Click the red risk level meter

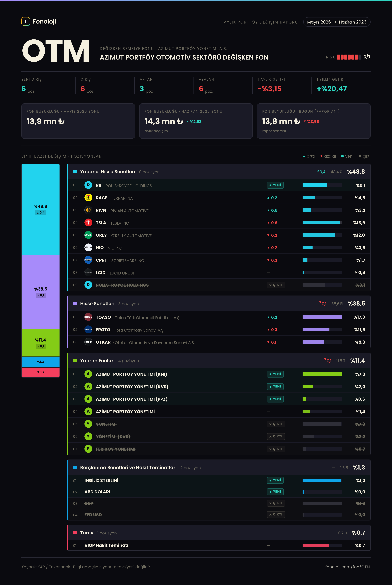[x=349, y=57]
